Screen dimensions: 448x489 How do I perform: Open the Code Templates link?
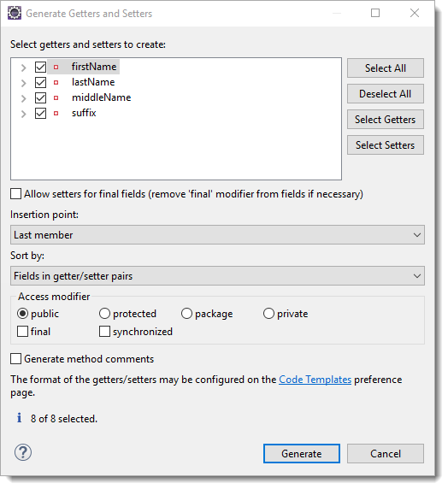click(x=315, y=380)
